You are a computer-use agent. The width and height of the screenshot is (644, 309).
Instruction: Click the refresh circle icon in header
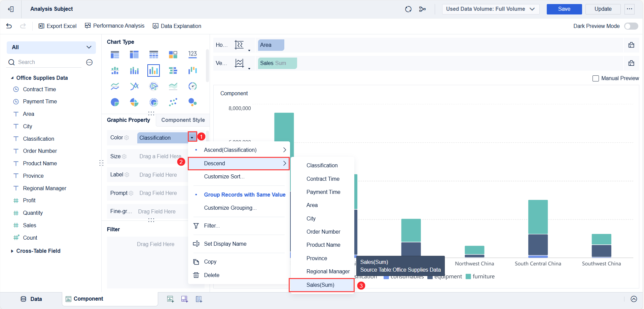408,9
